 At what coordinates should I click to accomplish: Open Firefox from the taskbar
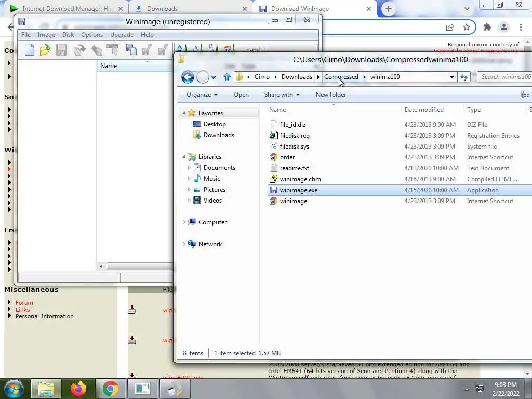click(78, 389)
